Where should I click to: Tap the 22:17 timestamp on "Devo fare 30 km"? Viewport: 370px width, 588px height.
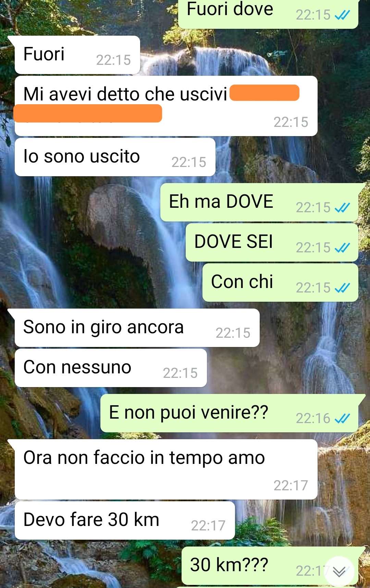click(x=208, y=525)
